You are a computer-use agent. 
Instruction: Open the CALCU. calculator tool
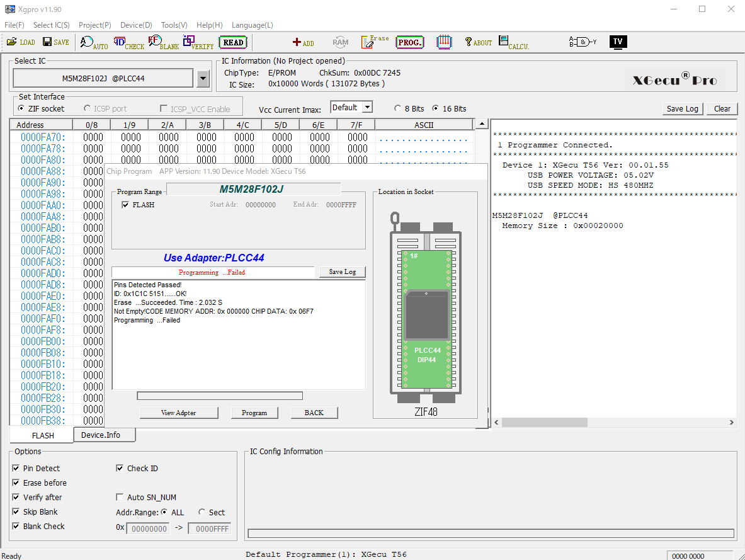coord(513,42)
